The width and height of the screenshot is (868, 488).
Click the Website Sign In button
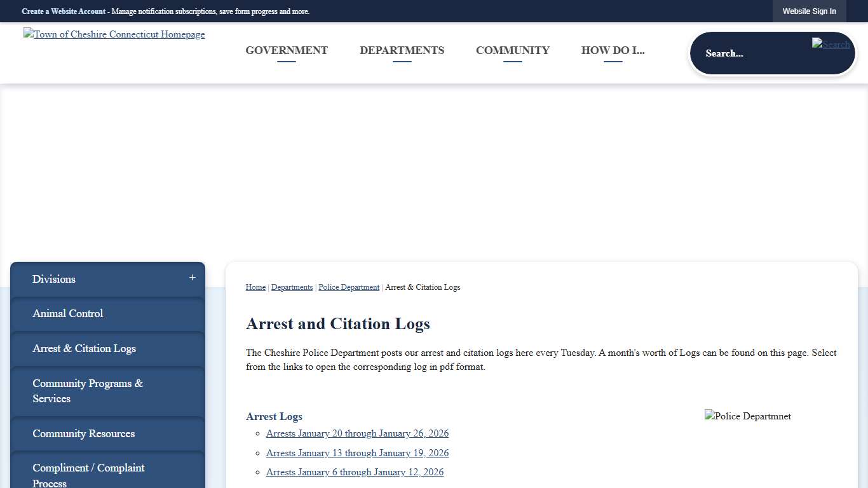click(809, 11)
